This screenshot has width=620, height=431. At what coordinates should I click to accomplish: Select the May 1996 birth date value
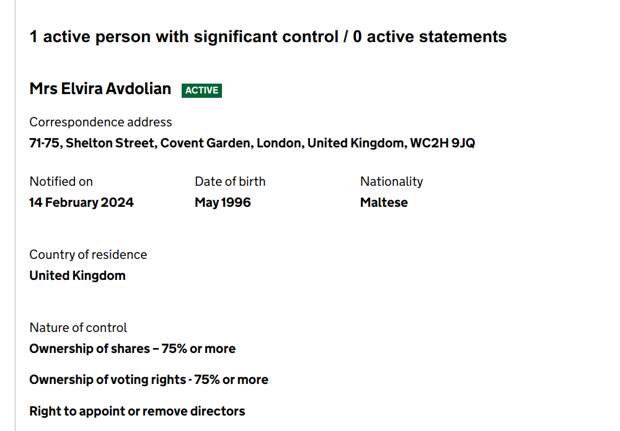223,202
